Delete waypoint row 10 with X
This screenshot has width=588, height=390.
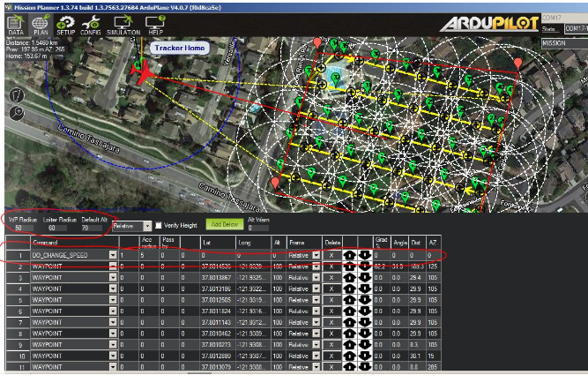[x=331, y=356]
